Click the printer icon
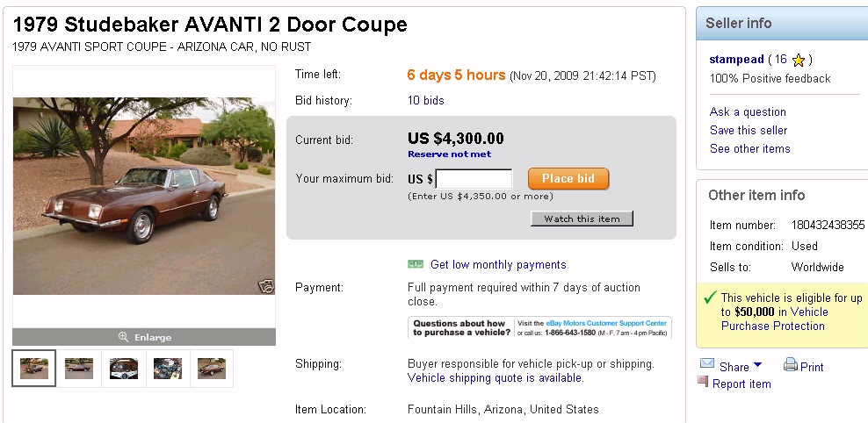Screen dimensions: 868x423 click(790, 365)
